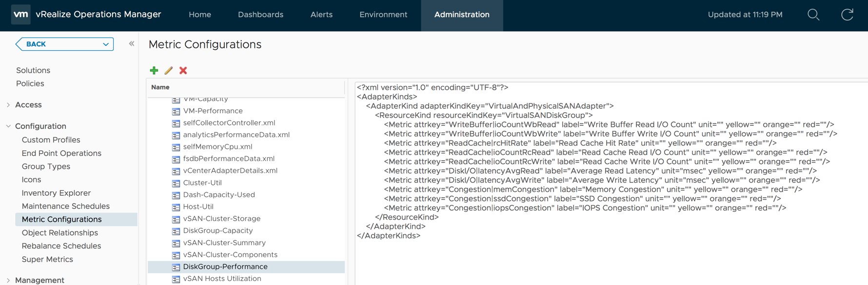The width and height of the screenshot is (868, 285).
Task: Edit the configuration with the pencil icon
Action: (x=169, y=71)
